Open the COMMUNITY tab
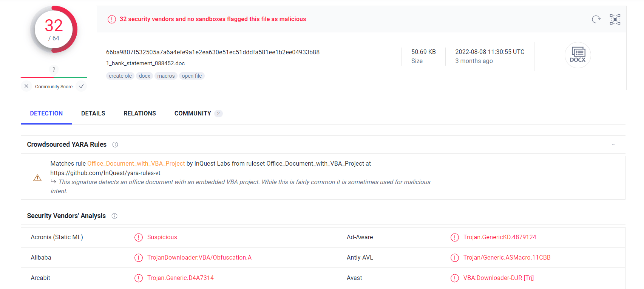Viewport: 644px width, 289px height. [x=193, y=114]
